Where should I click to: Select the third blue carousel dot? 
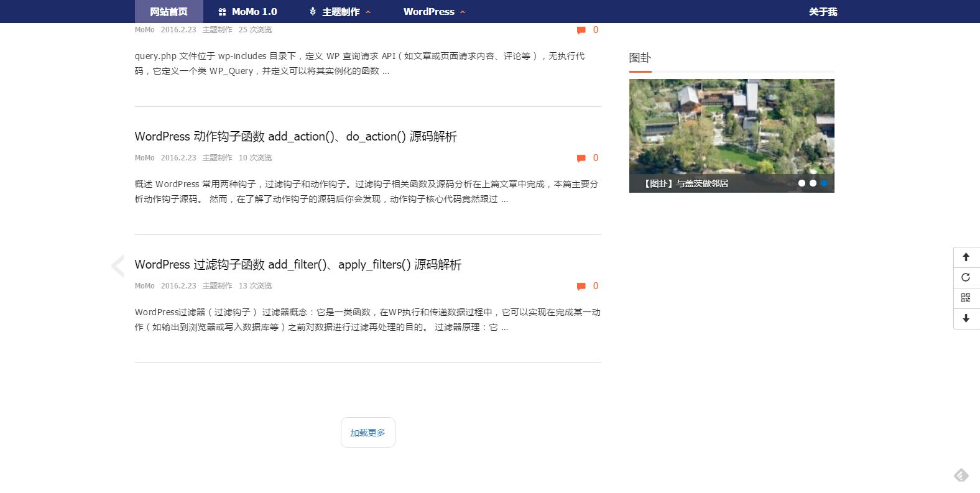click(x=824, y=183)
